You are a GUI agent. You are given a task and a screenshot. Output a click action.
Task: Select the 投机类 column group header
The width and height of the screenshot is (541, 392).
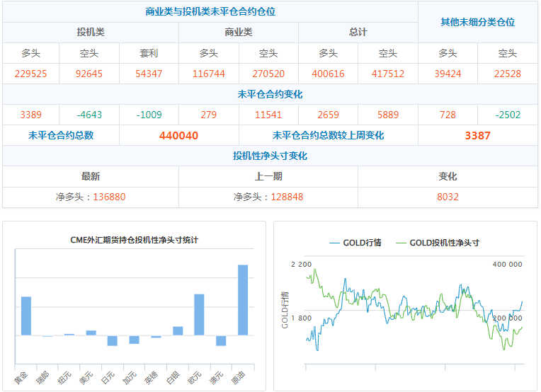tap(91, 33)
